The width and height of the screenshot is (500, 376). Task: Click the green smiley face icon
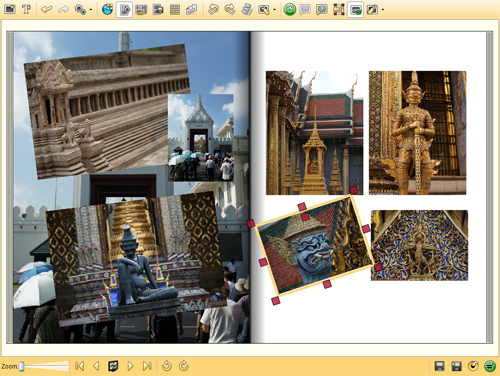point(290,9)
